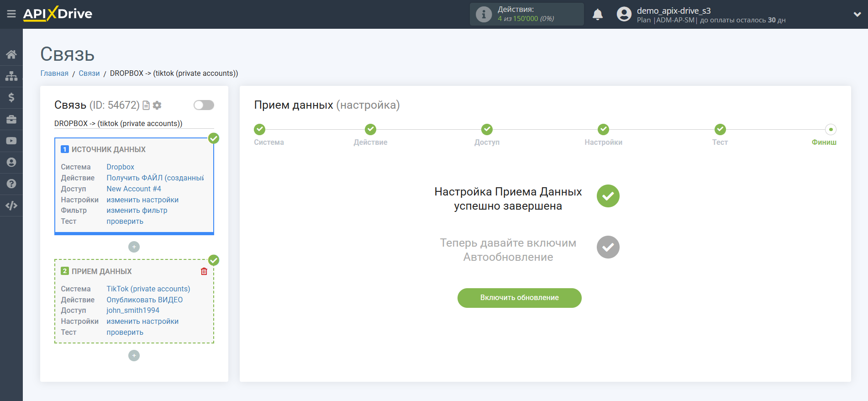Click the help question mark sidebar icon
Screen dimensions: 868x401
pos(11,184)
